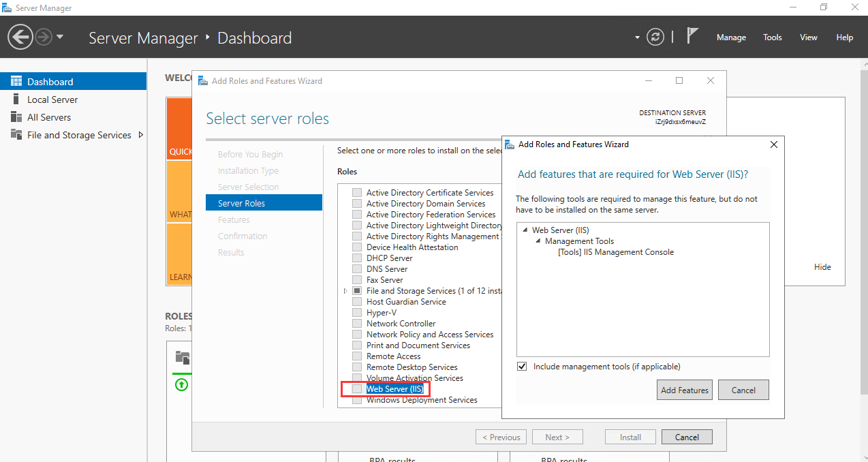Check Active Directory Federation Services role
This screenshot has height=462, width=868.
357,214
